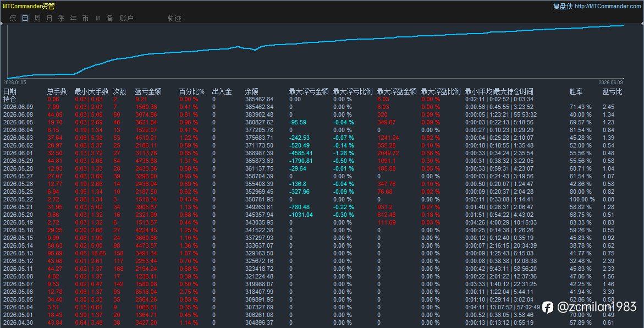Sort by the 日期 column header

tap(10, 91)
